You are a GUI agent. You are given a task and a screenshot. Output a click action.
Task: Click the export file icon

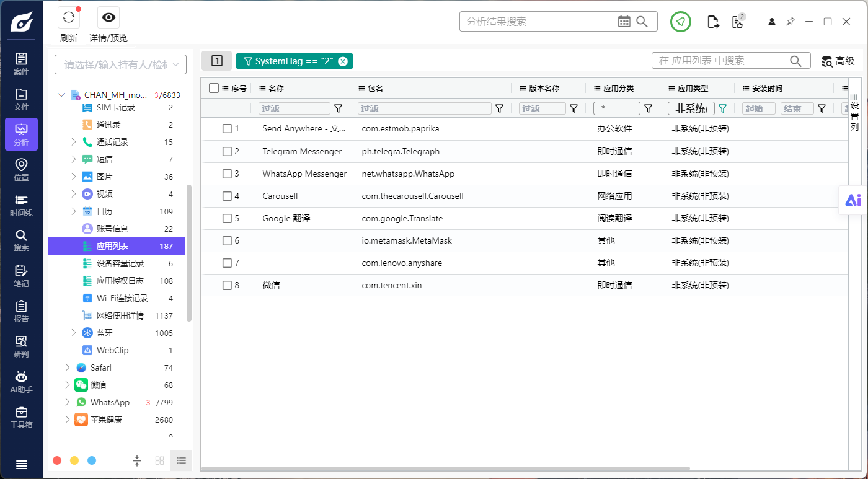(x=713, y=22)
